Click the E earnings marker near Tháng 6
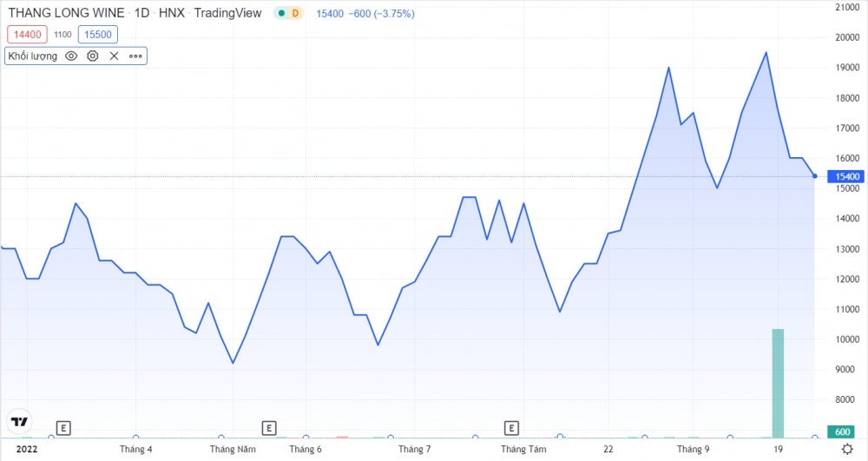 tap(269, 428)
